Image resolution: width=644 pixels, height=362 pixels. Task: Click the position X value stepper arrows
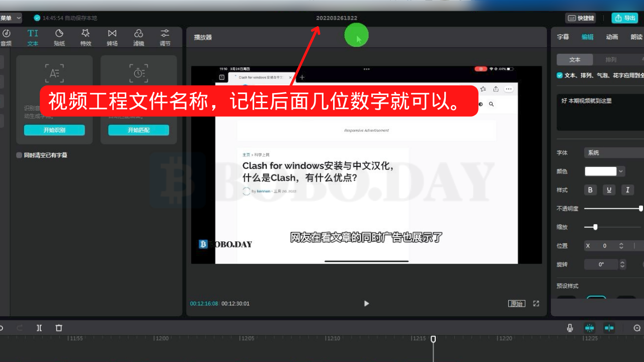621,246
